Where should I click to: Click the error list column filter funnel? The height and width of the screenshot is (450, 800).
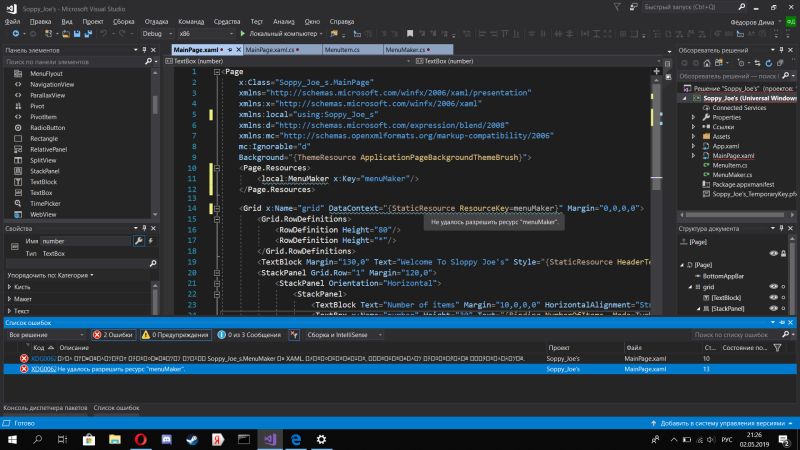coord(777,347)
